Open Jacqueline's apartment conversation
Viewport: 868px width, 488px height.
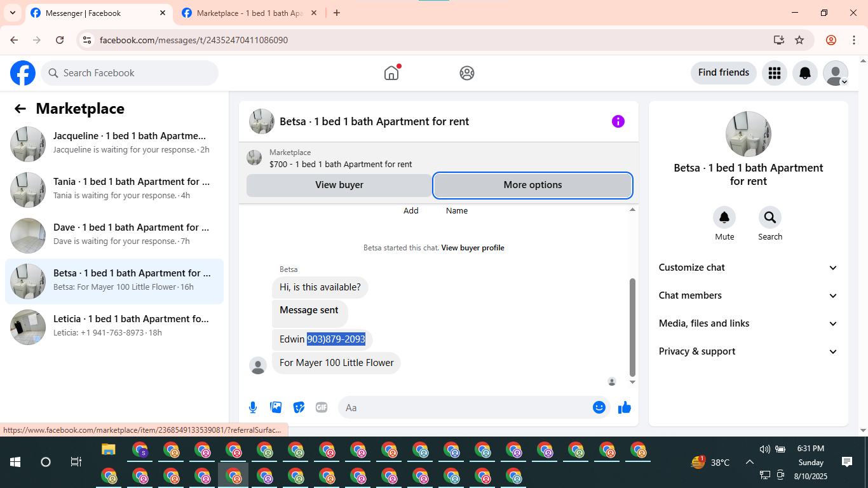(114, 144)
